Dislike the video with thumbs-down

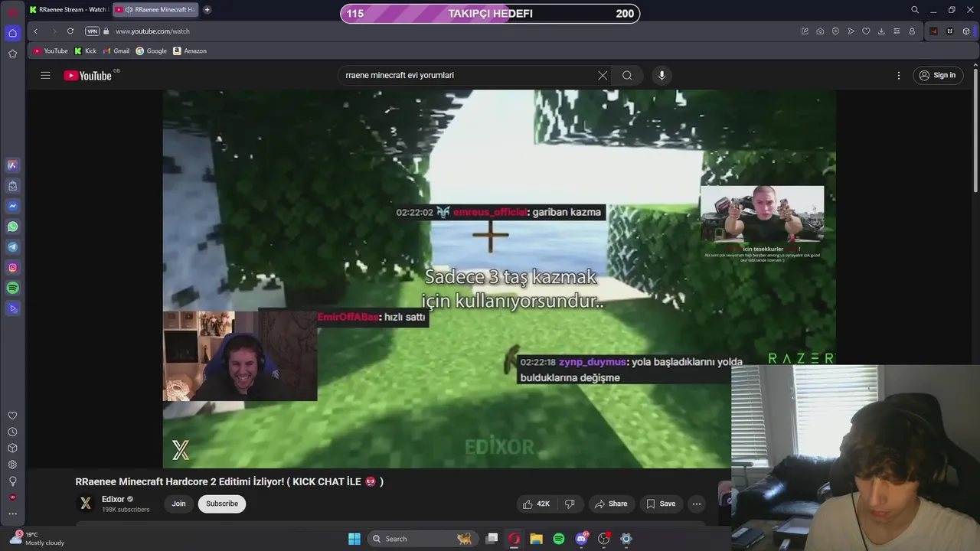click(x=570, y=504)
